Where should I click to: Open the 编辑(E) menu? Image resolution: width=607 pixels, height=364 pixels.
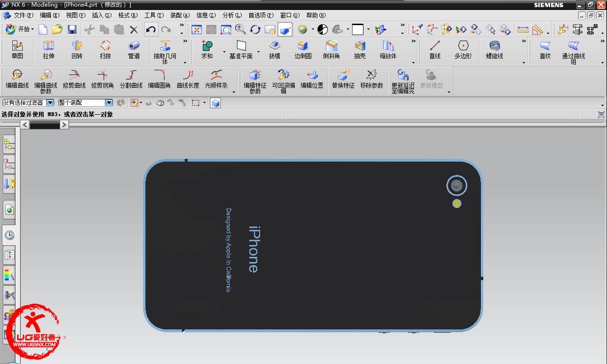[x=49, y=16]
